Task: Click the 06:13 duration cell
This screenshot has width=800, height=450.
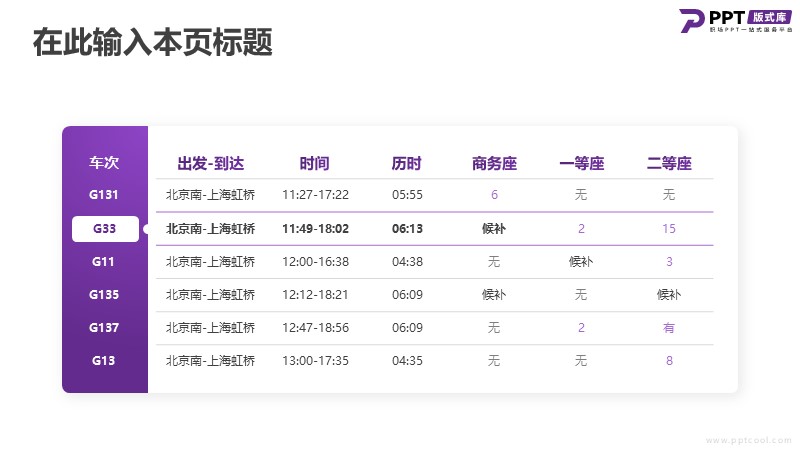Action: 407,229
